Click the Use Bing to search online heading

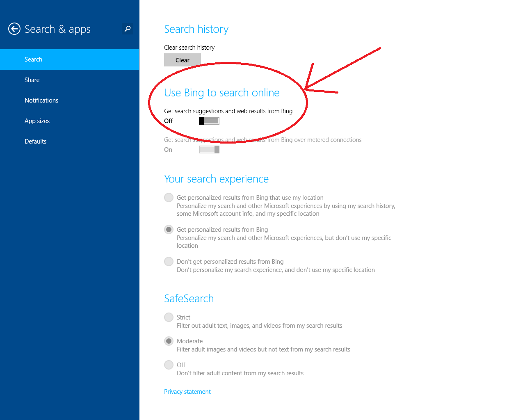coord(222,93)
